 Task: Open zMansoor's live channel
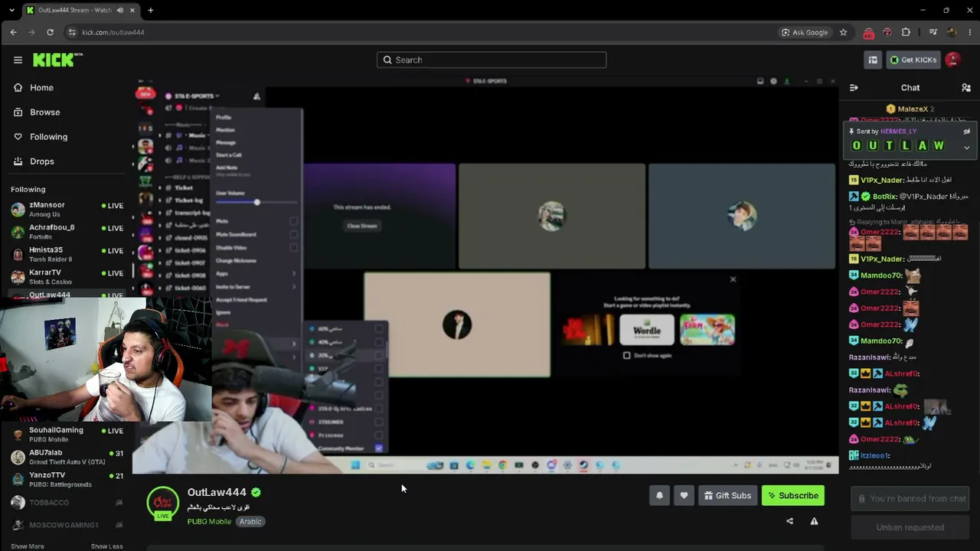tap(67, 209)
